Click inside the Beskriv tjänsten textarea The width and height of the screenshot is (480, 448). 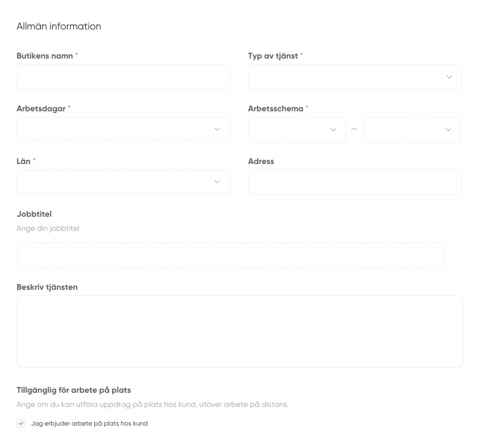pyautogui.click(x=240, y=331)
